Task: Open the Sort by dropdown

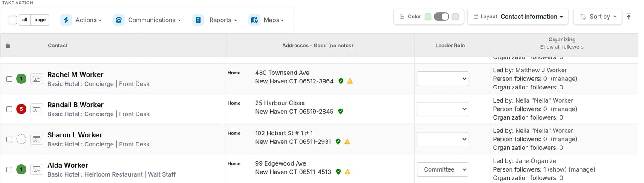Action: [x=598, y=17]
